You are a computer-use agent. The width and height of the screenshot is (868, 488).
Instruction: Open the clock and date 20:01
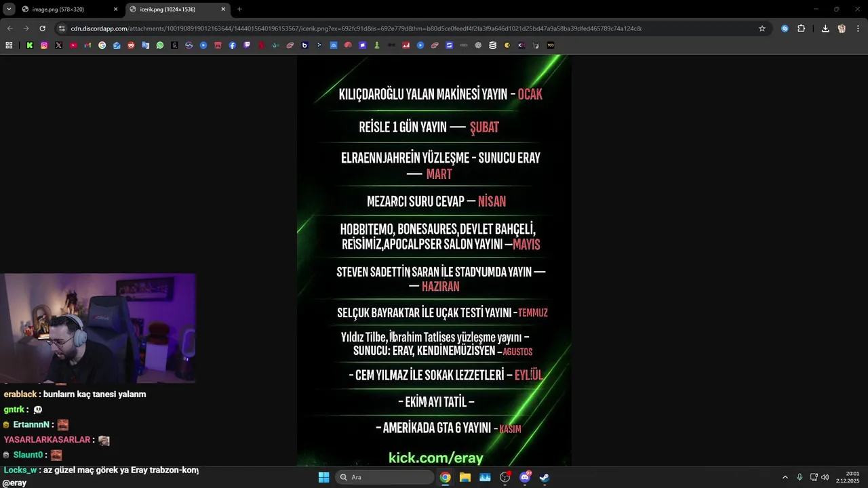pos(848,477)
